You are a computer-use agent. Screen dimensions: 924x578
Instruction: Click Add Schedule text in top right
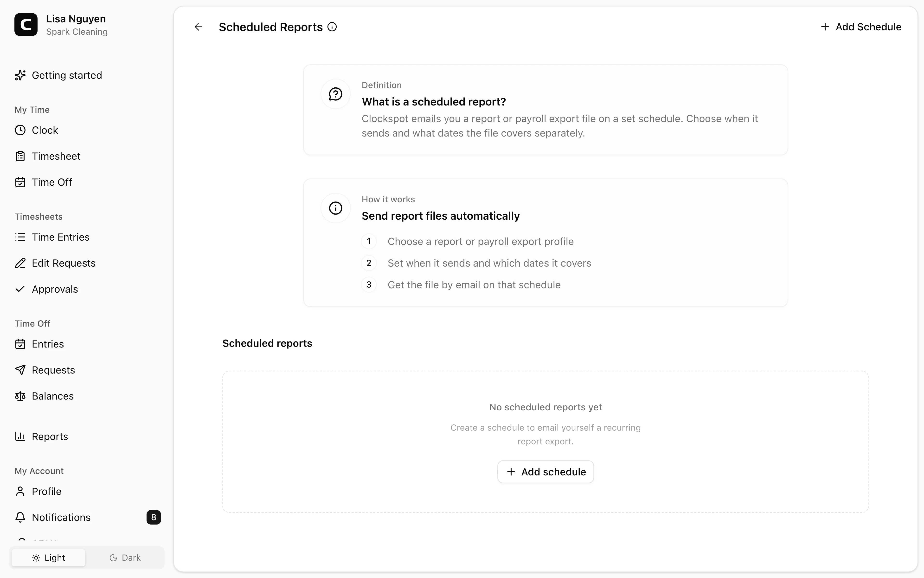[869, 27]
